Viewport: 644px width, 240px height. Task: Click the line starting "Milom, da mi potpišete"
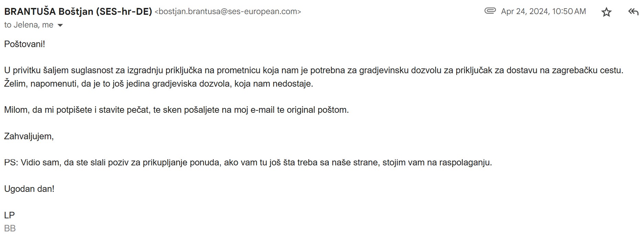(x=176, y=110)
